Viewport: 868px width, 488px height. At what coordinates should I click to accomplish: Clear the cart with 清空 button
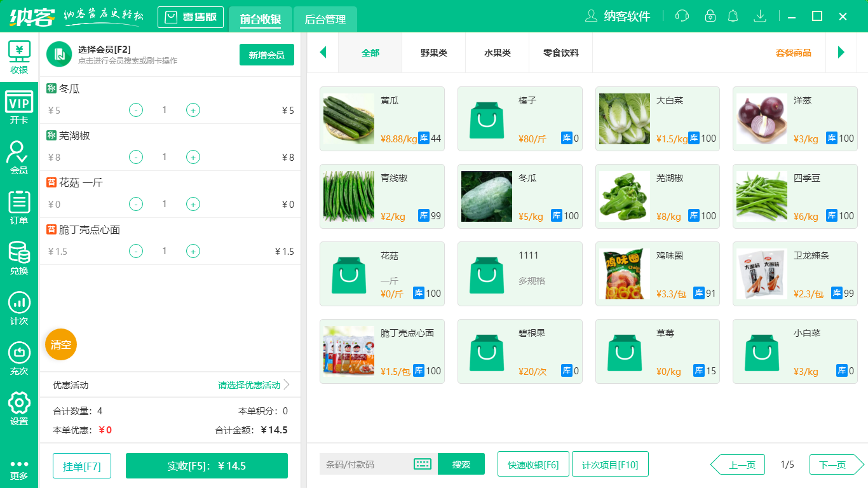pyautogui.click(x=61, y=344)
